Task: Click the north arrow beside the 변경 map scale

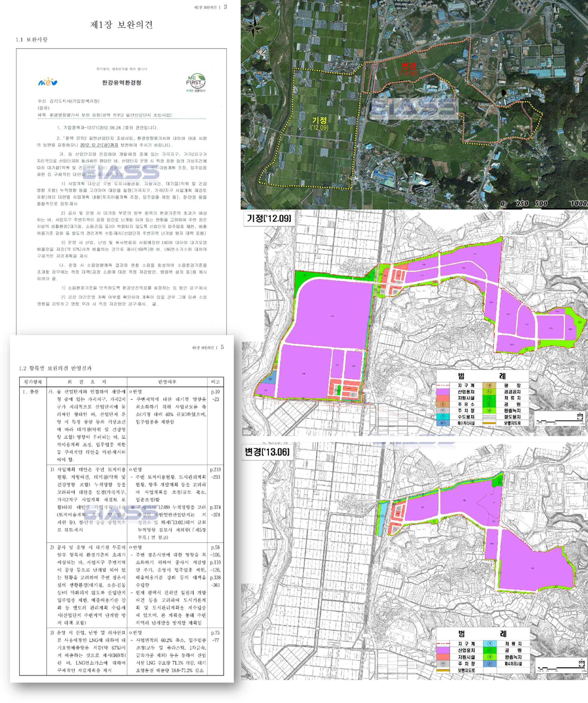Action: coord(582,663)
